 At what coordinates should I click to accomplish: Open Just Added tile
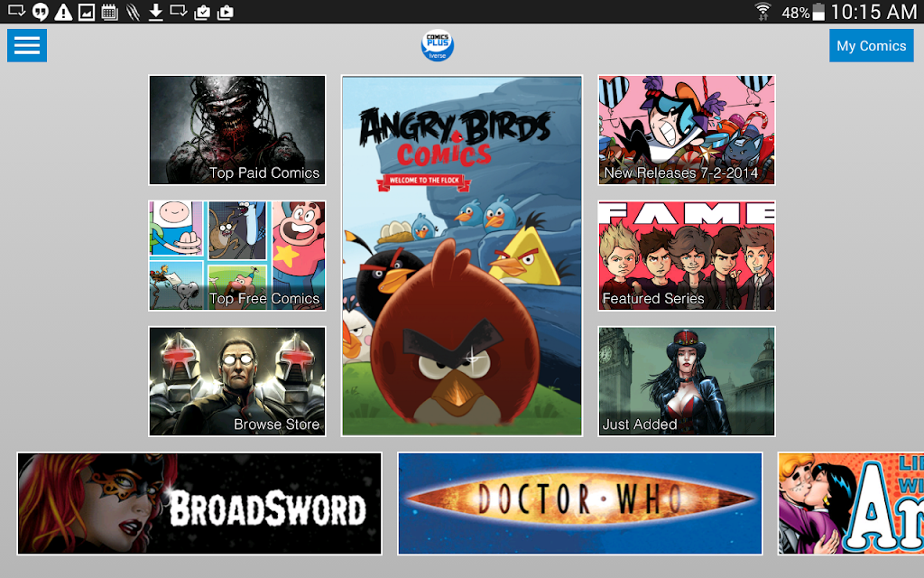tap(687, 382)
